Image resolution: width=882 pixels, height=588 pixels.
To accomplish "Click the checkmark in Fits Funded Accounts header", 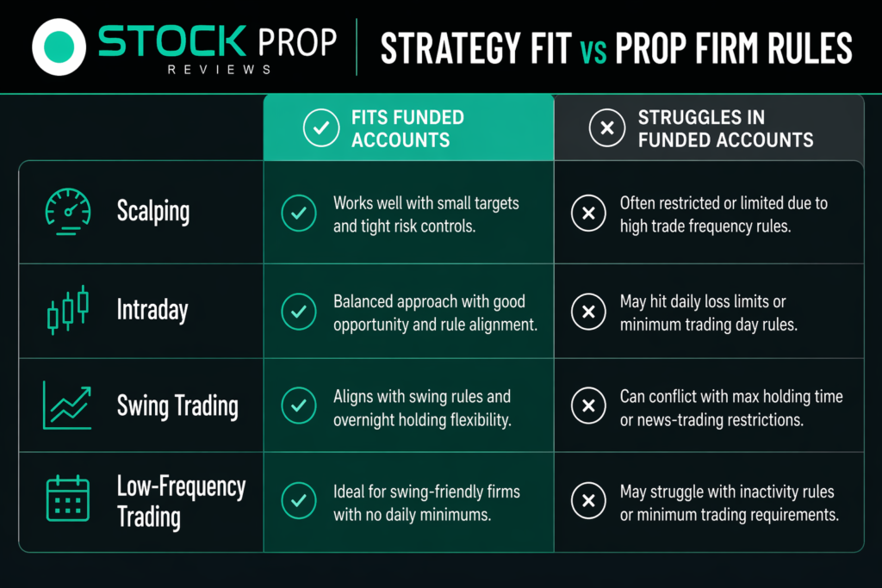I will [321, 128].
